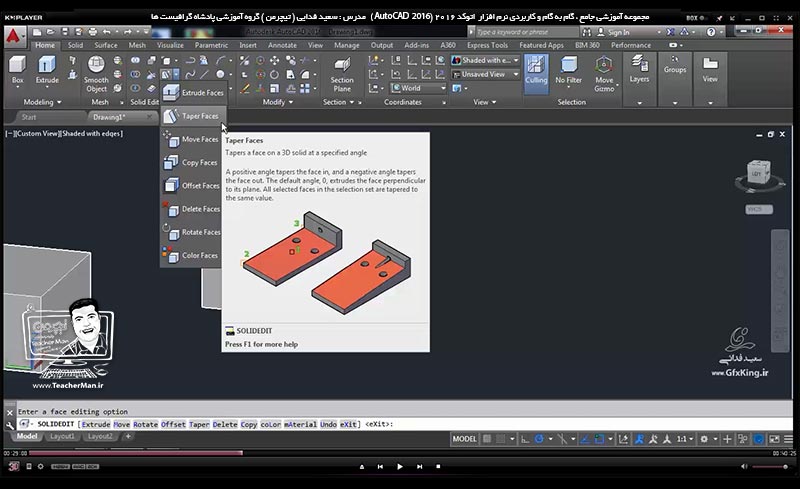Click the Section Plane tool
This screenshot has width=800, height=489.
342,75
